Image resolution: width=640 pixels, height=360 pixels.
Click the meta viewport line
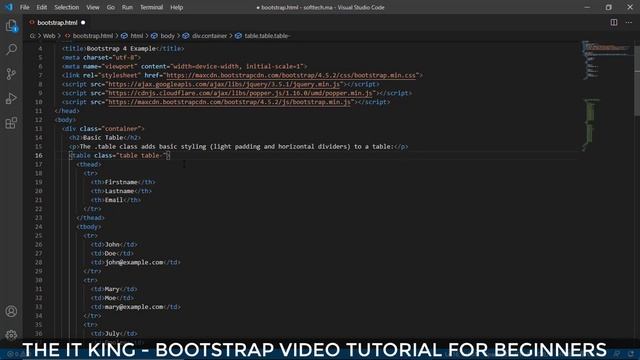point(185,66)
